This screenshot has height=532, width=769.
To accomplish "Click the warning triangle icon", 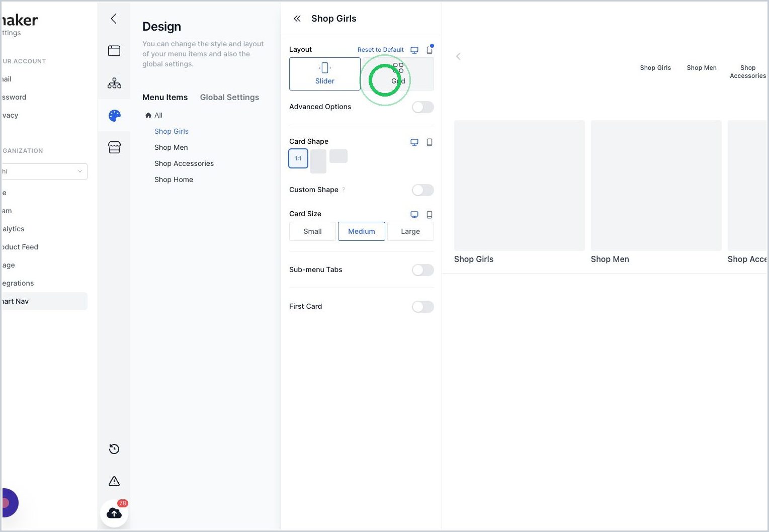I will point(114,481).
